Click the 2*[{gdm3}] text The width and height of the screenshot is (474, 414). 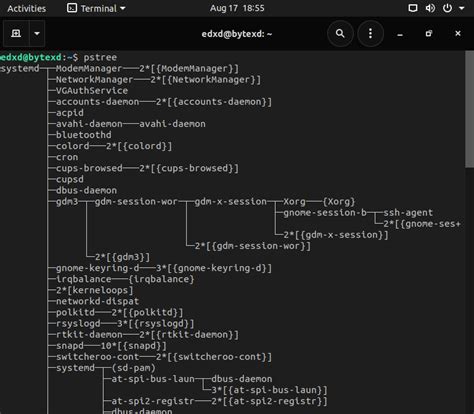coord(122,257)
